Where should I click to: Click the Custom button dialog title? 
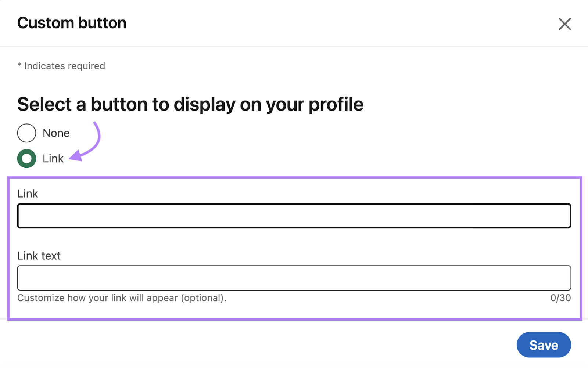(x=72, y=23)
